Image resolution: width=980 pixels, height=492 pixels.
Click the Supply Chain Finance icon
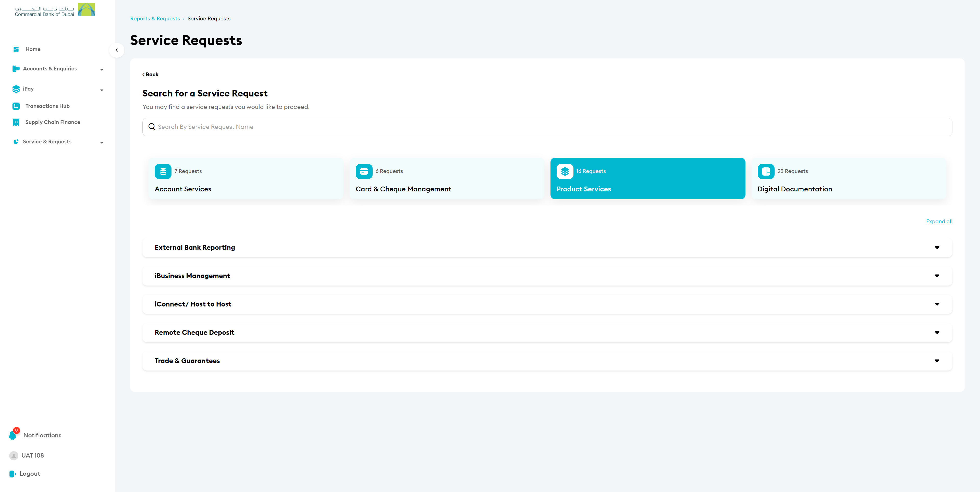point(16,122)
